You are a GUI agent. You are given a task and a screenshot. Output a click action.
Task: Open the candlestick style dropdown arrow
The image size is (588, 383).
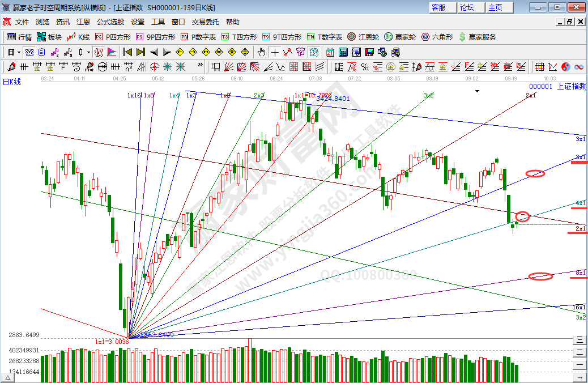88,52
